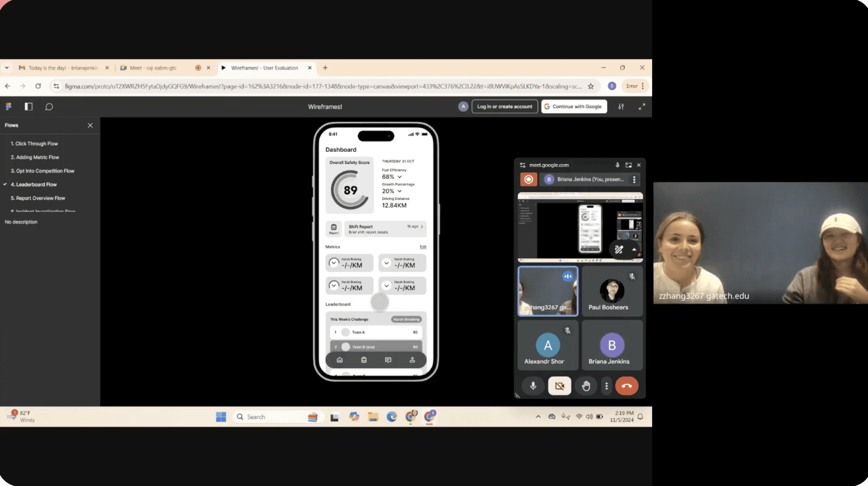Tap the home icon in phone nav bar
The width and height of the screenshot is (868, 486).
[x=340, y=360]
